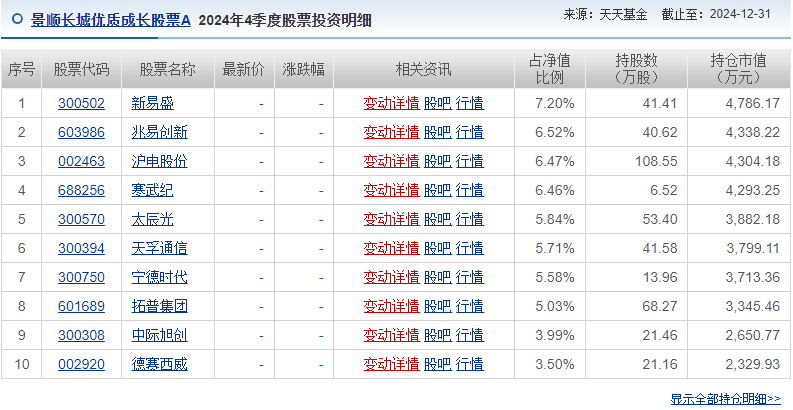Open 股吧 for 兆易创新
793x410 pixels.
tap(437, 132)
